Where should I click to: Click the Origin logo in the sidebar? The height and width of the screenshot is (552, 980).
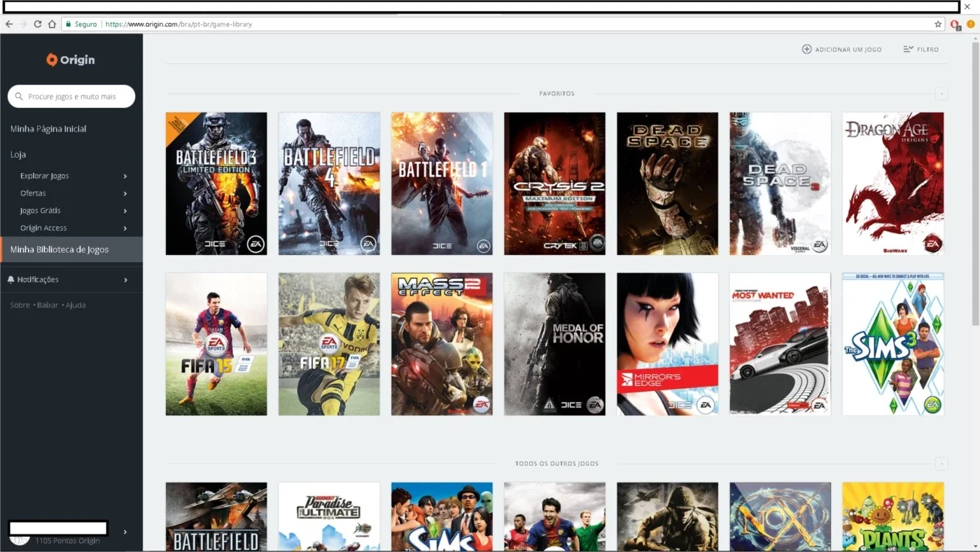[71, 60]
